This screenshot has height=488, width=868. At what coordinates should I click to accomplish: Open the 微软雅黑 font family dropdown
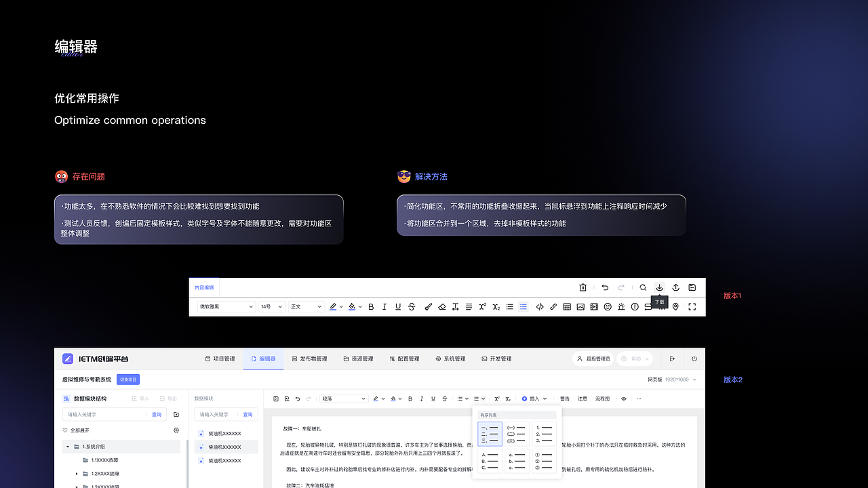pyautogui.click(x=226, y=306)
